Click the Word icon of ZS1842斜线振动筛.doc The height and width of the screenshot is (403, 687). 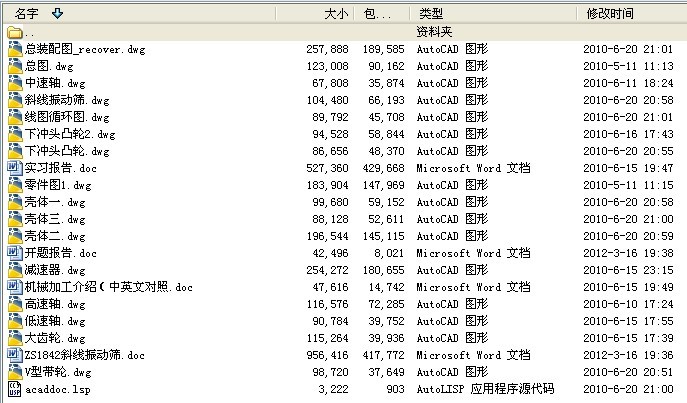(x=15, y=355)
